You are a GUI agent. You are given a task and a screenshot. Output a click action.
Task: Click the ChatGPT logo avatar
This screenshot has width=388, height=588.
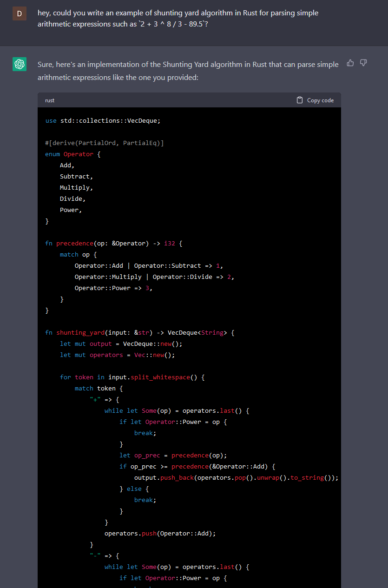tap(20, 64)
